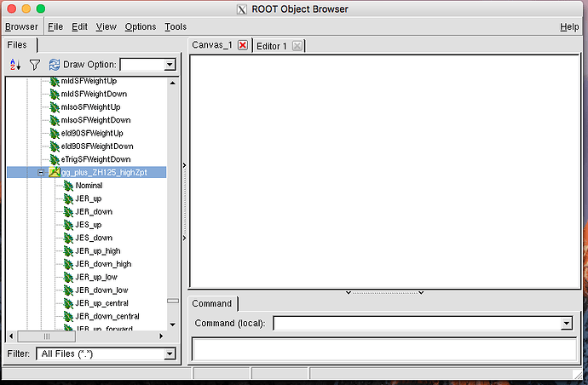This screenshot has width=588, height=385.
Task: Open the Filter All Files dropdown
Action: coord(170,353)
